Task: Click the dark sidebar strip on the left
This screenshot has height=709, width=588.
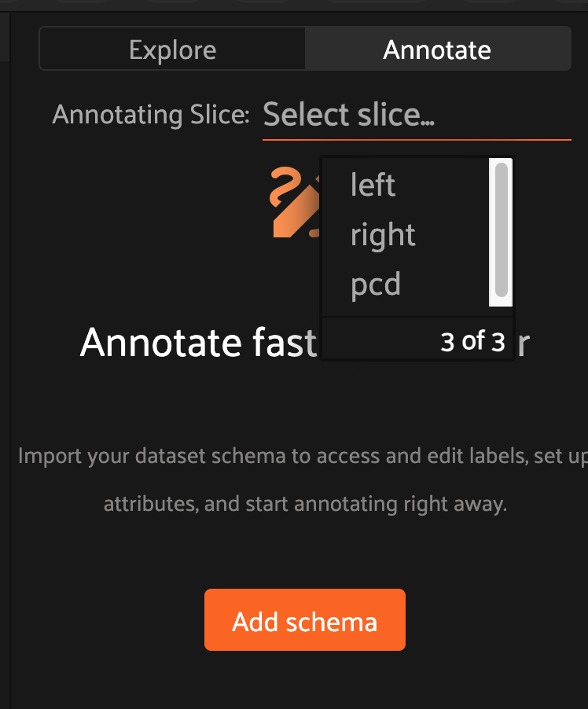Action: 6,354
